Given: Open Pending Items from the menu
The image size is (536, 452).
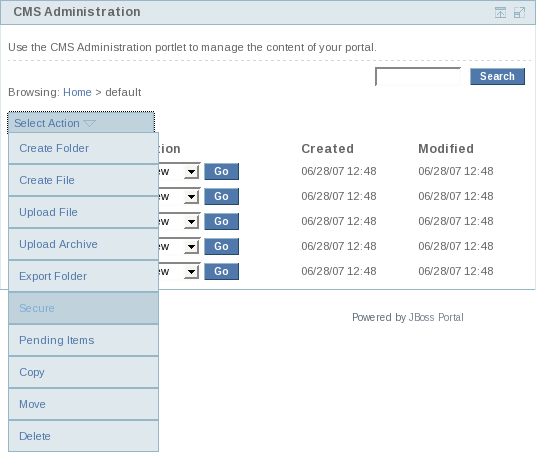Looking at the screenshot, I should 83,340.
